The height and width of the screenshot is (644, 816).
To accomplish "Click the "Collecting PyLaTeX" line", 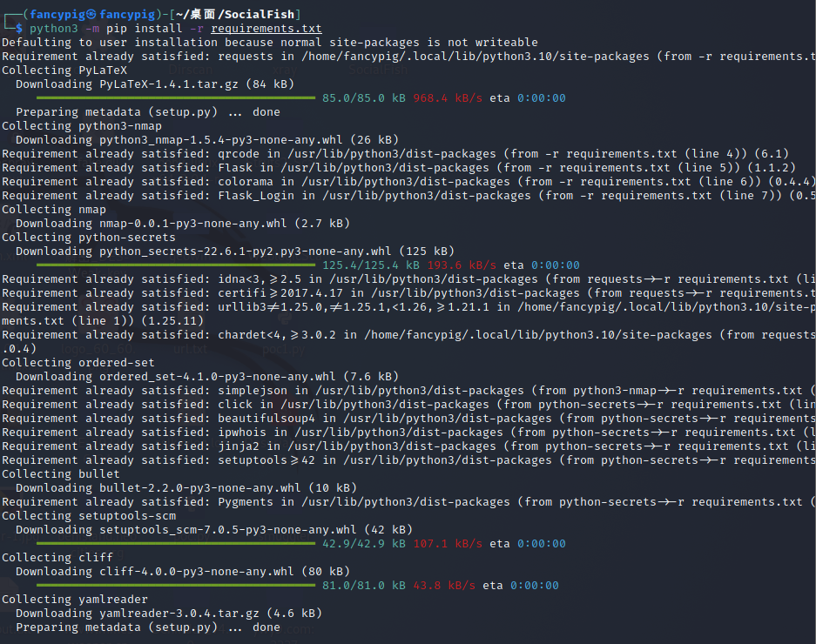I will coord(61,70).
